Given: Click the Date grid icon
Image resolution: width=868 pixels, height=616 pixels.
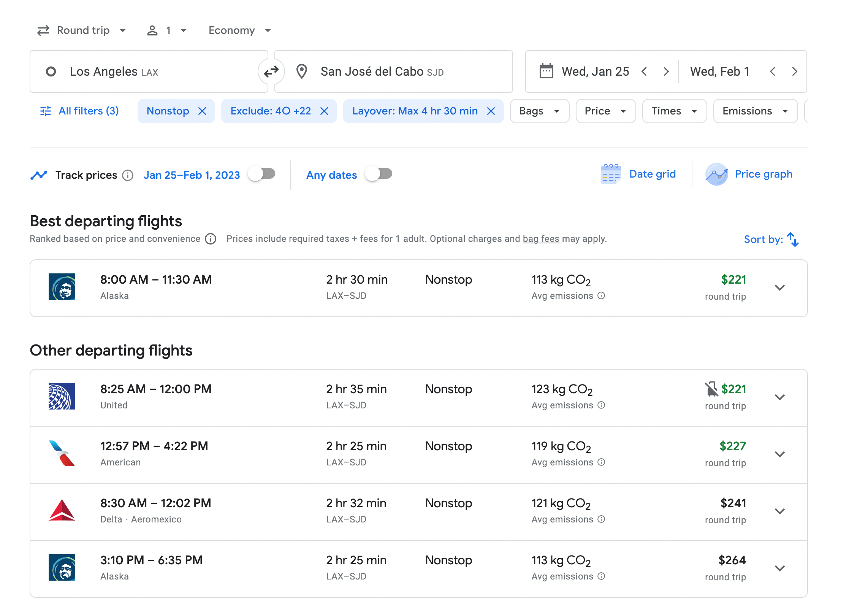Looking at the screenshot, I should tap(610, 174).
